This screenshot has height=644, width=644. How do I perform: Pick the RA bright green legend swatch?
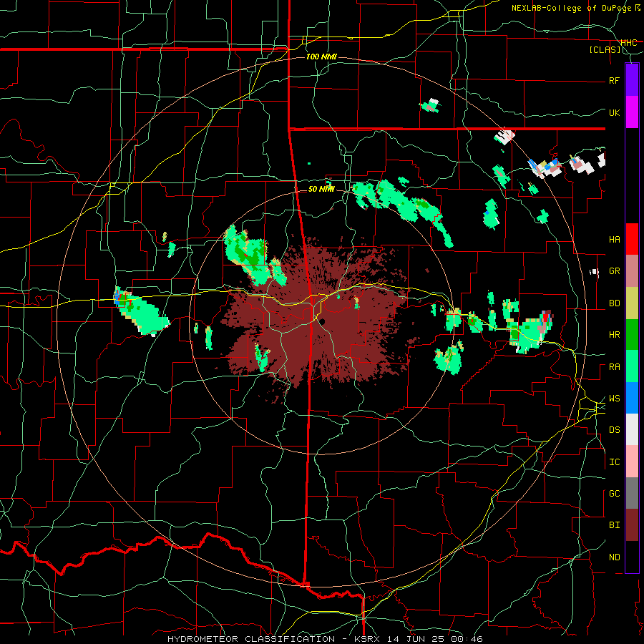(632, 366)
